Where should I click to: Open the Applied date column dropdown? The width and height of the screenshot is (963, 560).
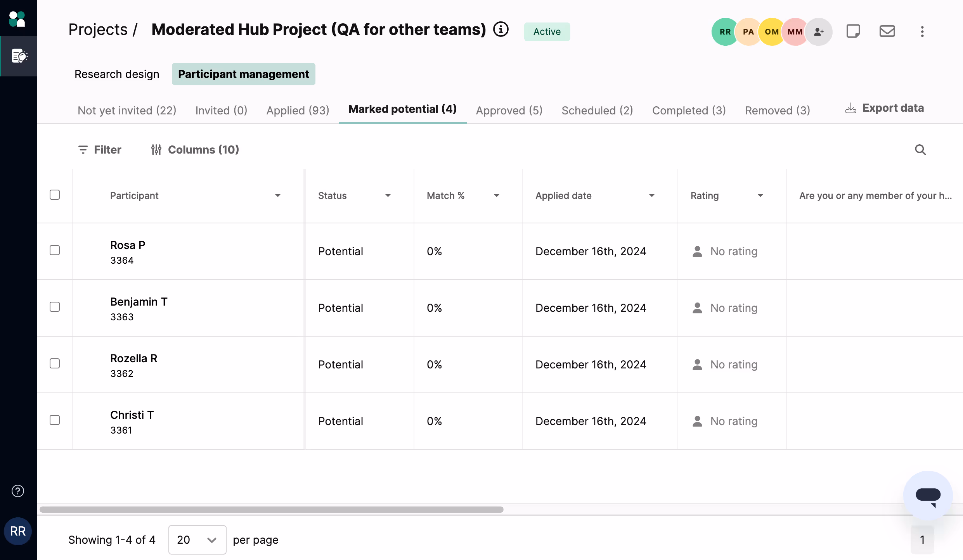651,195
